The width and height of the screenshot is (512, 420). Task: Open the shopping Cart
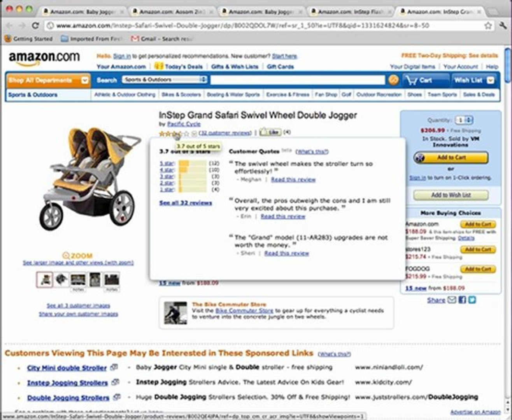coord(419,80)
